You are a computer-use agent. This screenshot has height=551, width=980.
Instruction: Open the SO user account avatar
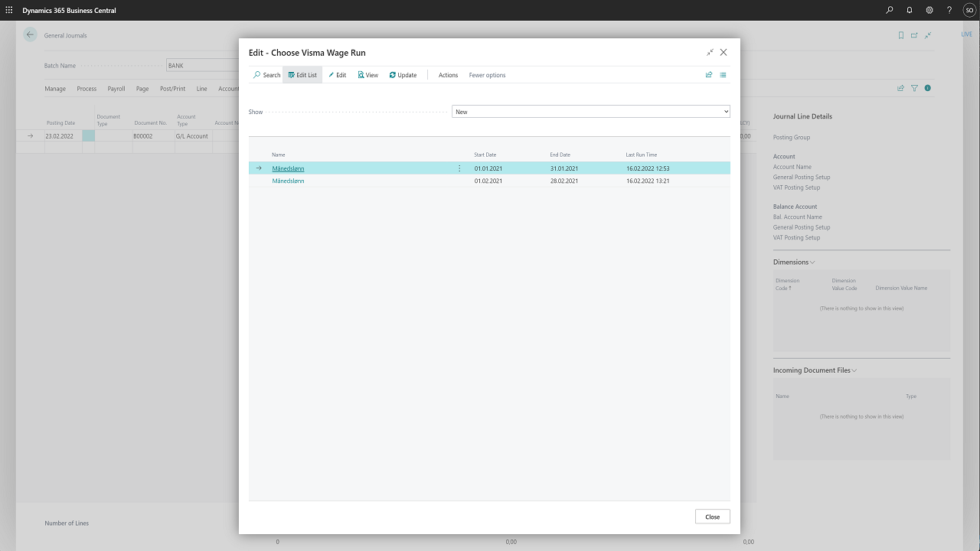click(x=969, y=11)
